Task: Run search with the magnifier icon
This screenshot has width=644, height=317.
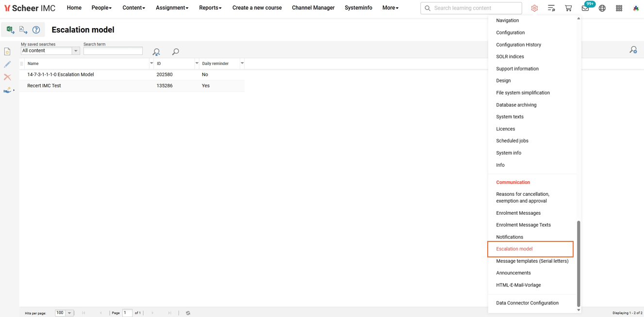Action: tap(176, 51)
